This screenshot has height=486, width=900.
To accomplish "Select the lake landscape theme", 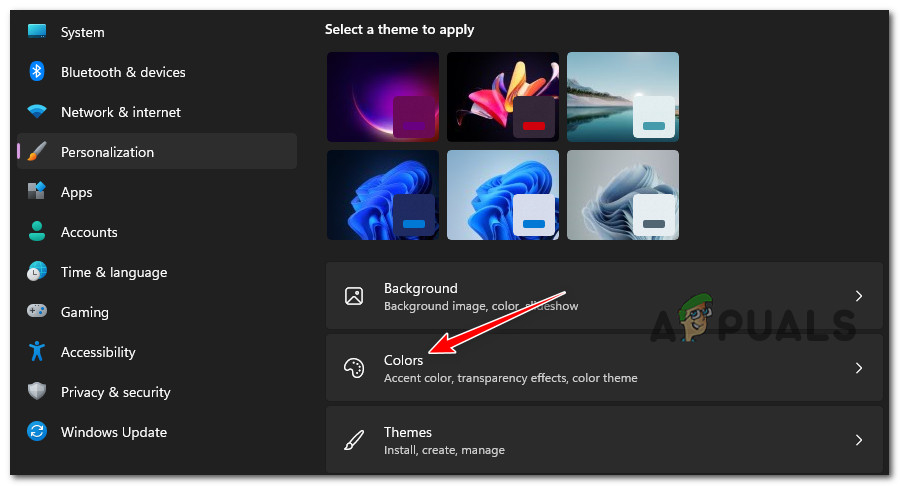I will [x=623, y=97].
